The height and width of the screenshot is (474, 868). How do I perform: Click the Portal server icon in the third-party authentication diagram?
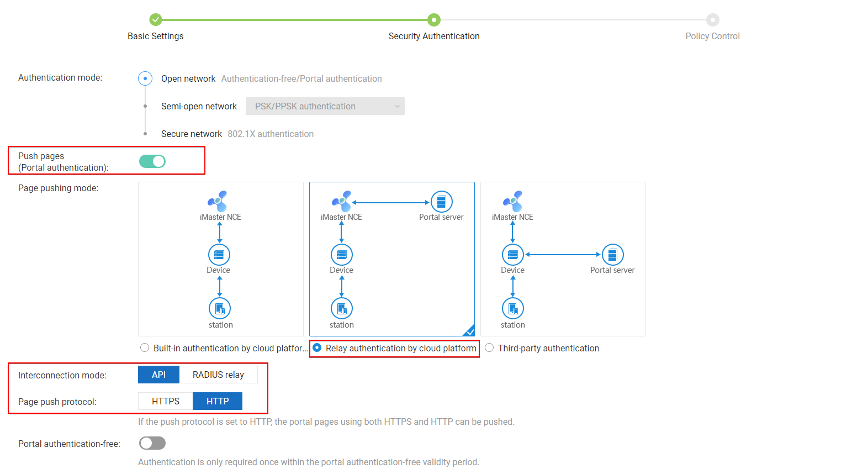(612, 255)
